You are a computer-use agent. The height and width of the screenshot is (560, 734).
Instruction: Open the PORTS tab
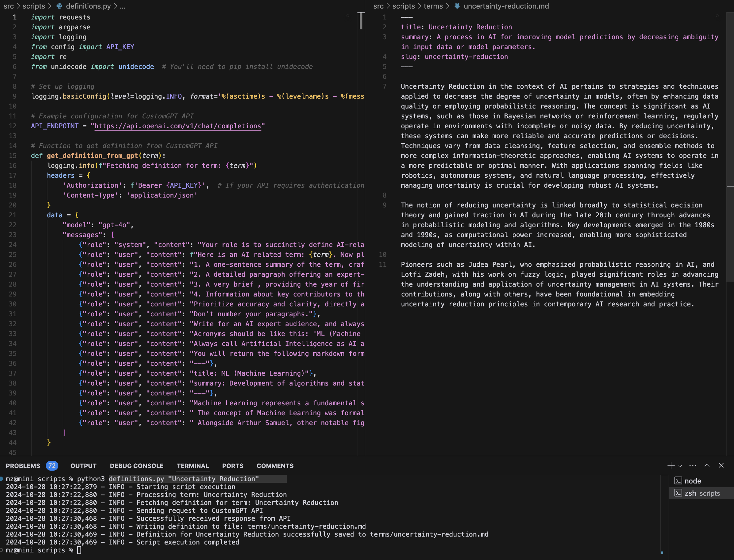coord(232,466)
